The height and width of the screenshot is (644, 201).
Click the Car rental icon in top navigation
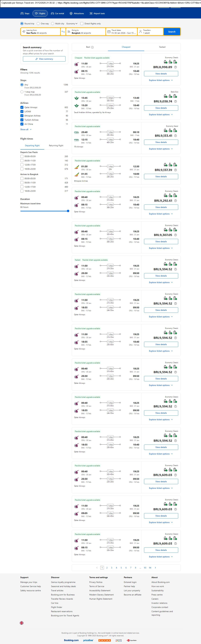coord(52,14)
